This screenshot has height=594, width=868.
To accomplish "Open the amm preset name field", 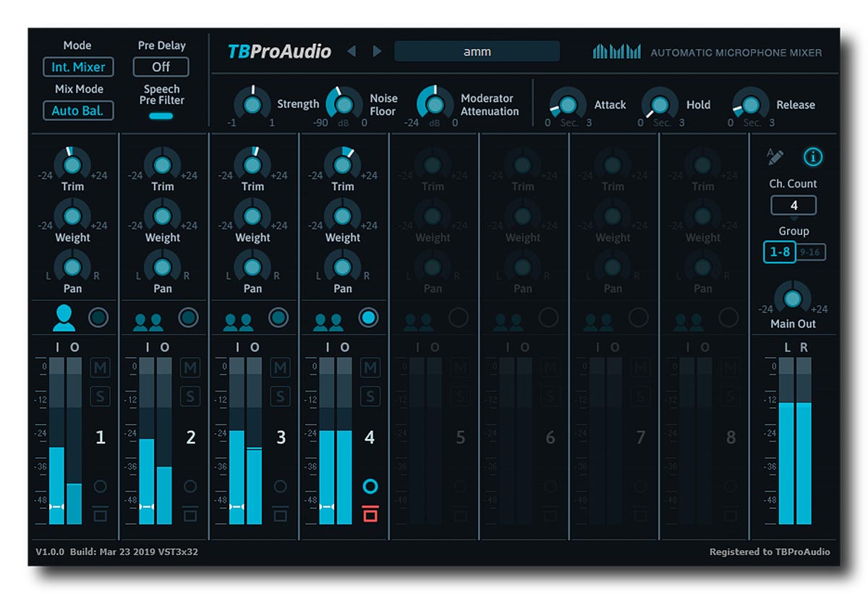I will coord(477,51).
